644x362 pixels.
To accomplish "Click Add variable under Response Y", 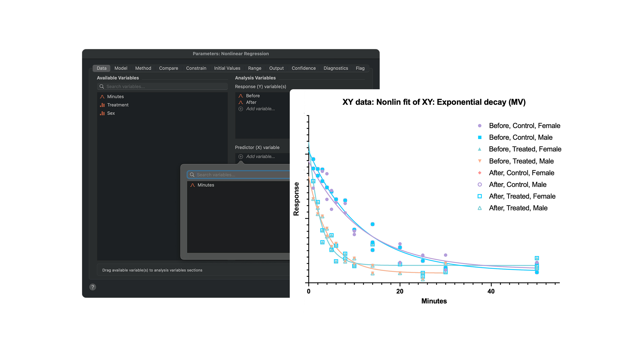I will [x=260, y=109].
